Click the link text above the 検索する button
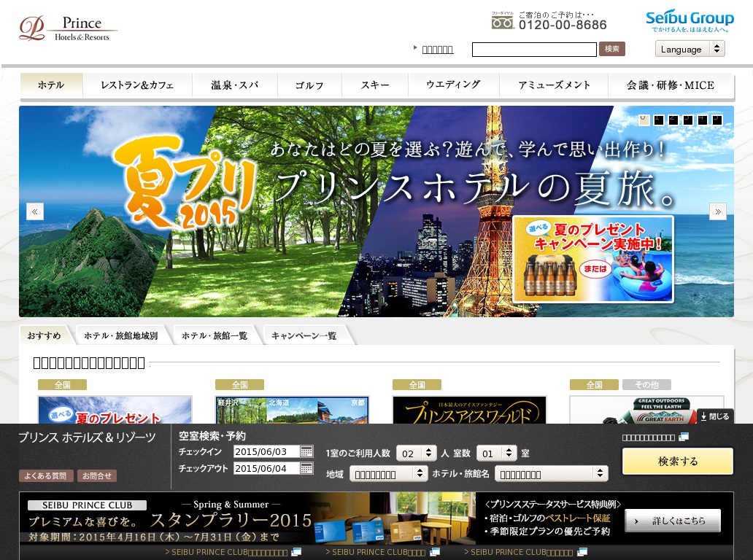This screenshot has height=560, width=753. click(649, 437)
